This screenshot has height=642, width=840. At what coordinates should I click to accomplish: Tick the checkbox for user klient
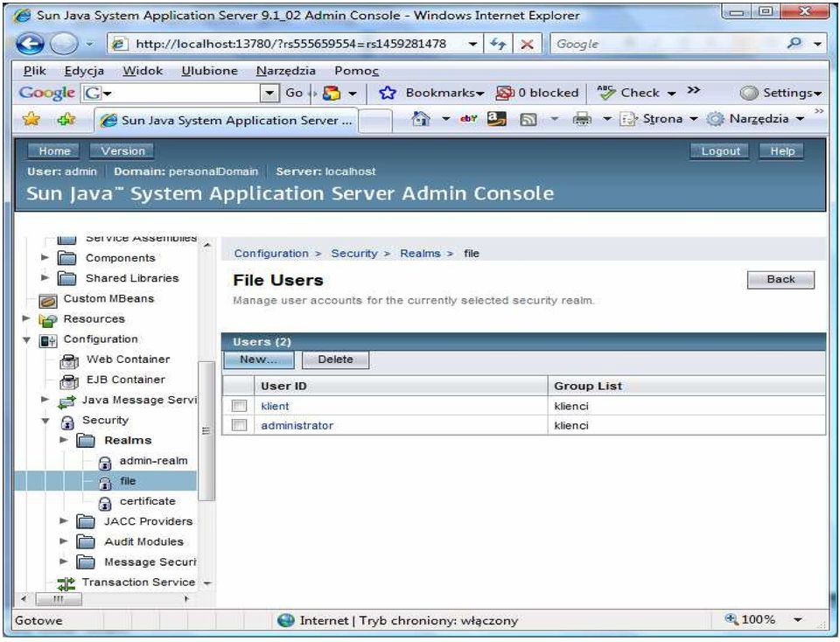[239, 406]
